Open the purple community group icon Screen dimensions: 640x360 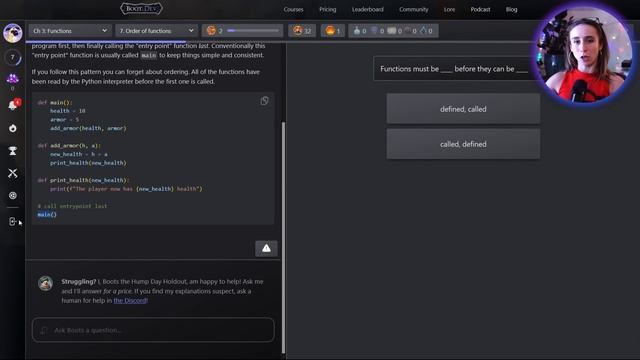click(x=13, y=79)
